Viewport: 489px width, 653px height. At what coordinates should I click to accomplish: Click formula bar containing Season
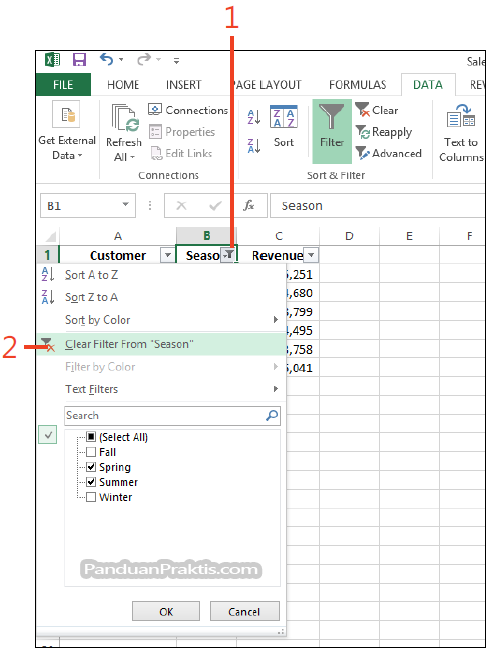377,205
